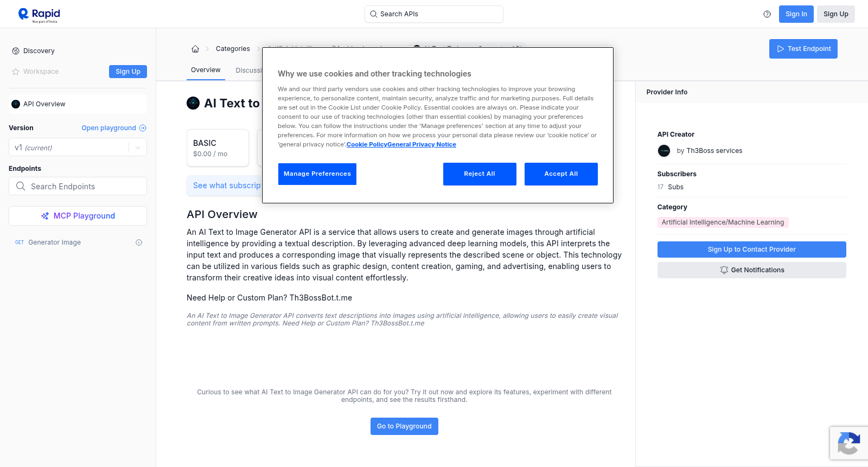Click the Search APIs magnifier icon

click(373, 14)
